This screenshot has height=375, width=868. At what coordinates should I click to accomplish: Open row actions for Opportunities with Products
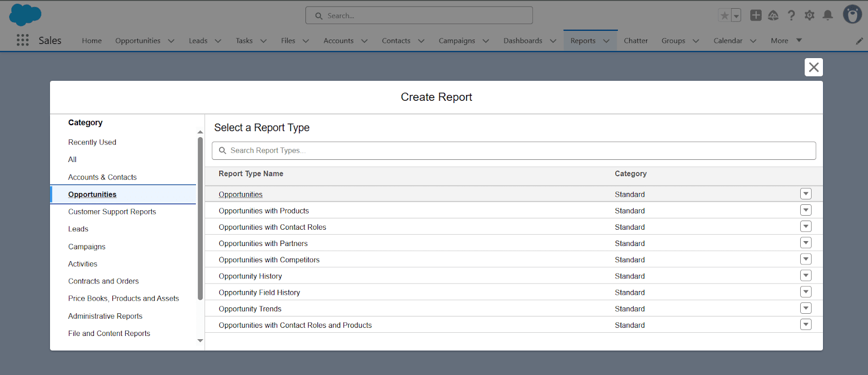click(x=806, y=210)
